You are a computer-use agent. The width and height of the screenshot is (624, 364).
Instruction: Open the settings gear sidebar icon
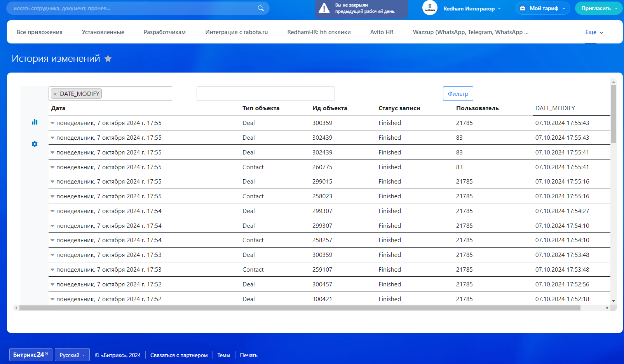coord(35,144)
